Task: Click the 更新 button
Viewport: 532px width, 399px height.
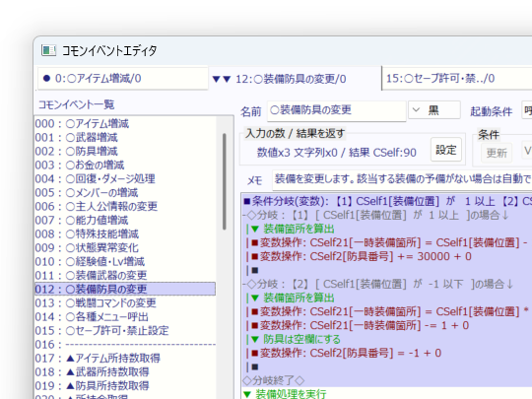Action: tap(497, 153)
